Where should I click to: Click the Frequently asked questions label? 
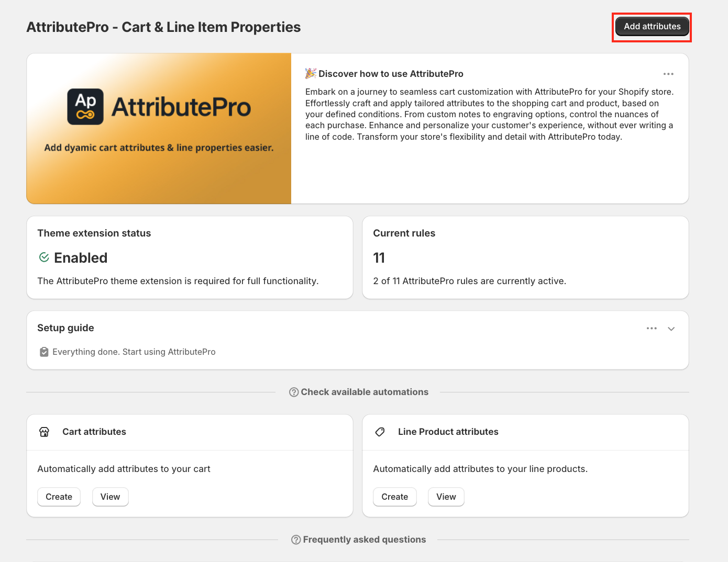[x=365, y=539]
